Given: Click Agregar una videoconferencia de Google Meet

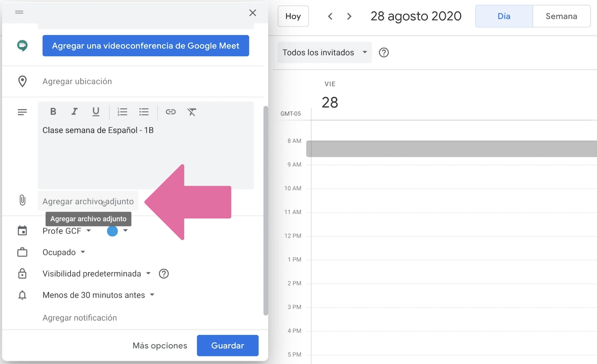Looking at the screenshot, I should [x=145, y=46].
